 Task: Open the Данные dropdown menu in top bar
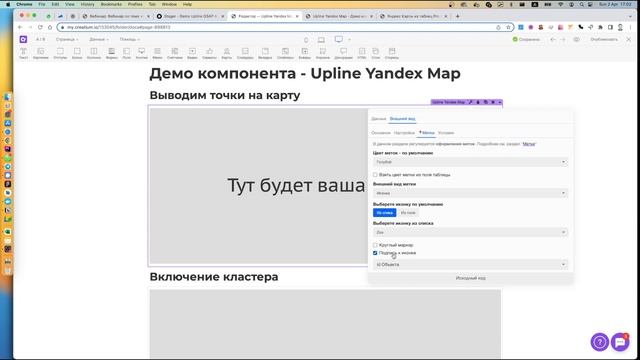point(99,40)
